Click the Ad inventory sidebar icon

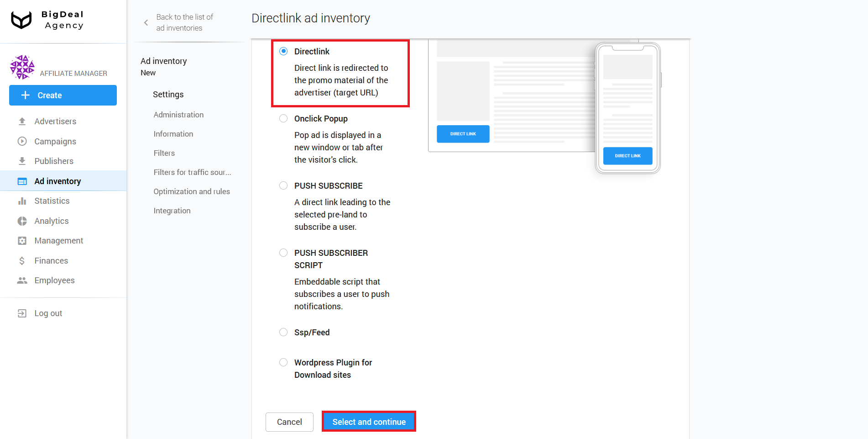point(21,181)
